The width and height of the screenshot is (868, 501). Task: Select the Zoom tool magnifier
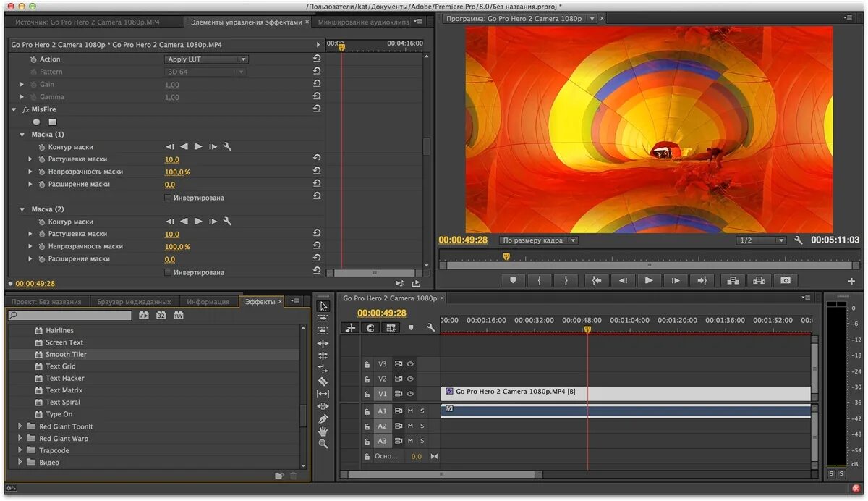pos(323,444)
